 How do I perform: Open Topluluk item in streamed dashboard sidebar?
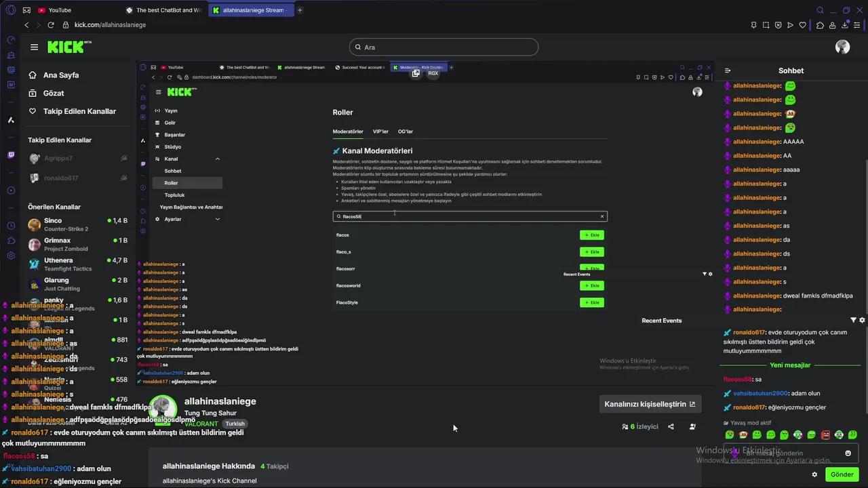174,195
